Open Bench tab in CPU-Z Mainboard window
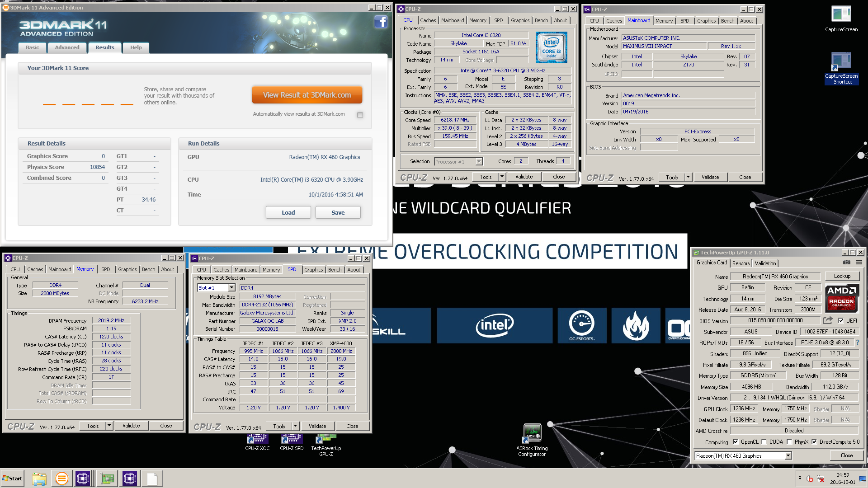The image size is (868, 488). click(x=727, y=21)
